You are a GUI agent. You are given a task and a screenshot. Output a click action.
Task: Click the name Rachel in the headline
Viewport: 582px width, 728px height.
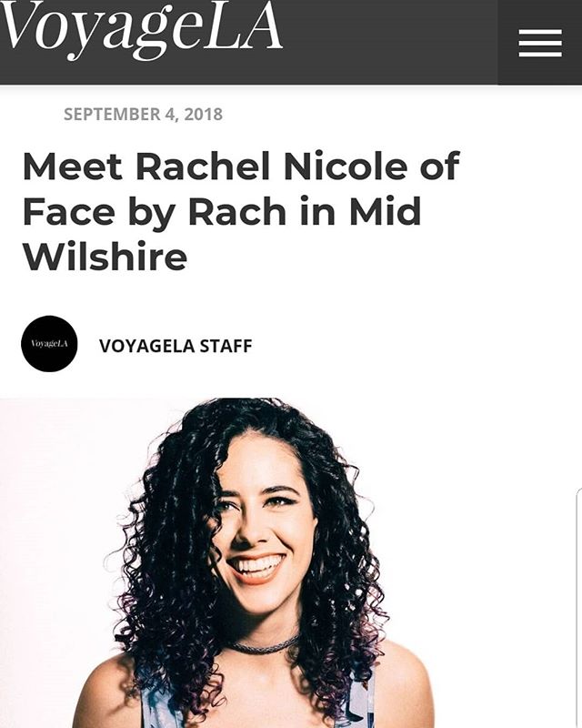[203, 167]
